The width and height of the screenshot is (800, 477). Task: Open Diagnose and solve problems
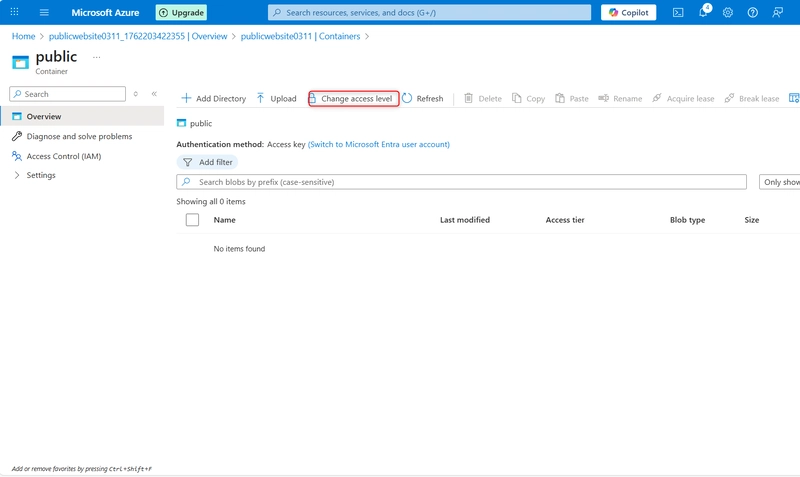pyautogui.click(x=78, y=136)
